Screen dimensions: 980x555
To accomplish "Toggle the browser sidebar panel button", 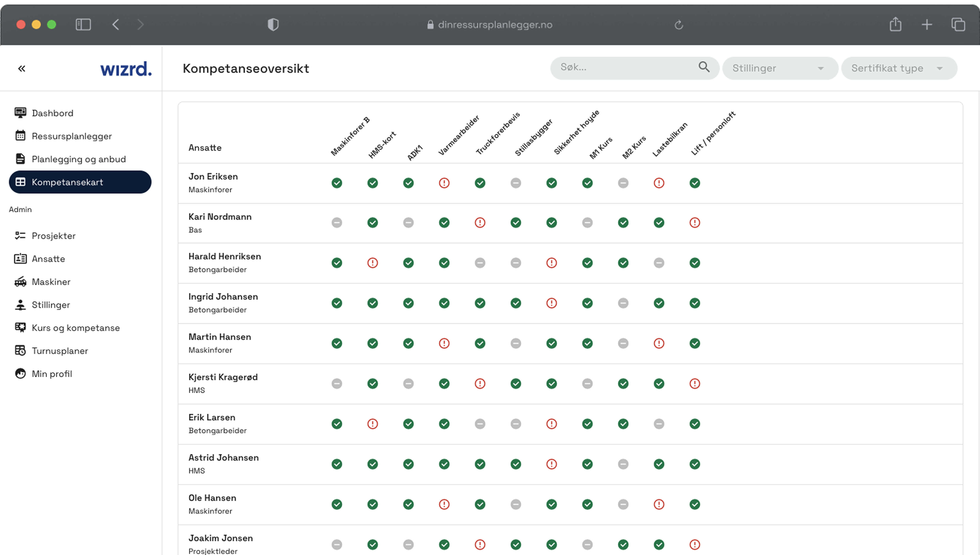I will click(83, 25).
